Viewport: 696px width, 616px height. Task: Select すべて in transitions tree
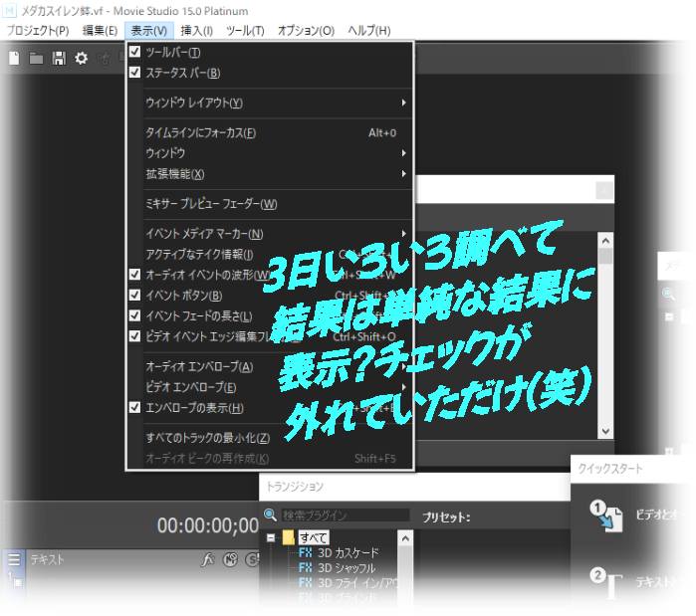coord(313,537)
